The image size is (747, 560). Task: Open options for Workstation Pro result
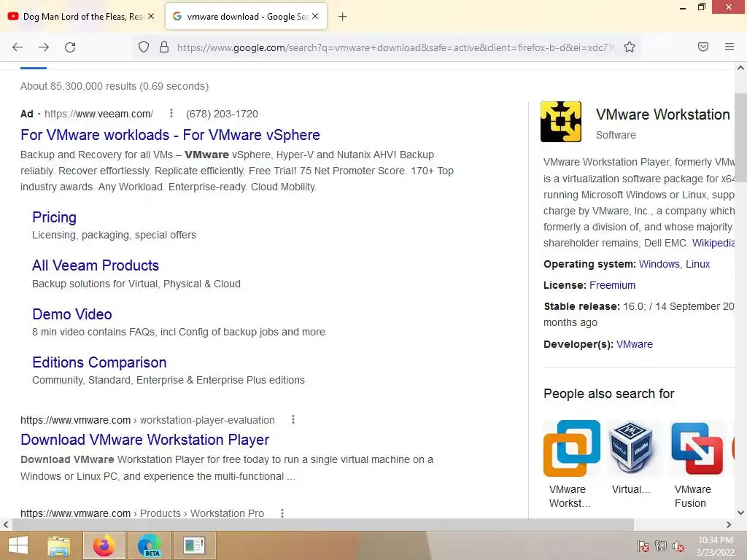(282, 513)
